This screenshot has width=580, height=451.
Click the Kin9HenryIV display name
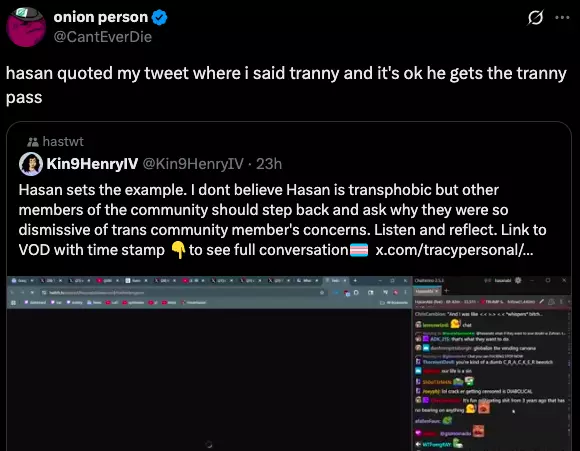click(92, 164)
